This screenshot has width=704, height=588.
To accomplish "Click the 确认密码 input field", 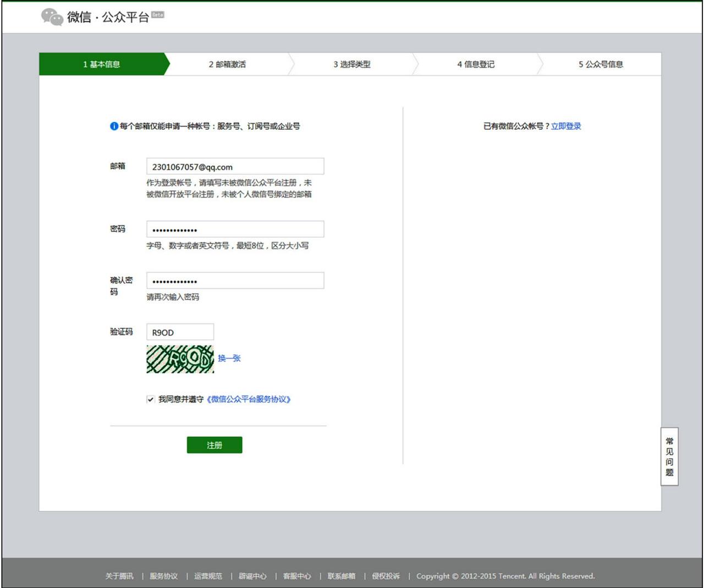I will pos(235,281).
